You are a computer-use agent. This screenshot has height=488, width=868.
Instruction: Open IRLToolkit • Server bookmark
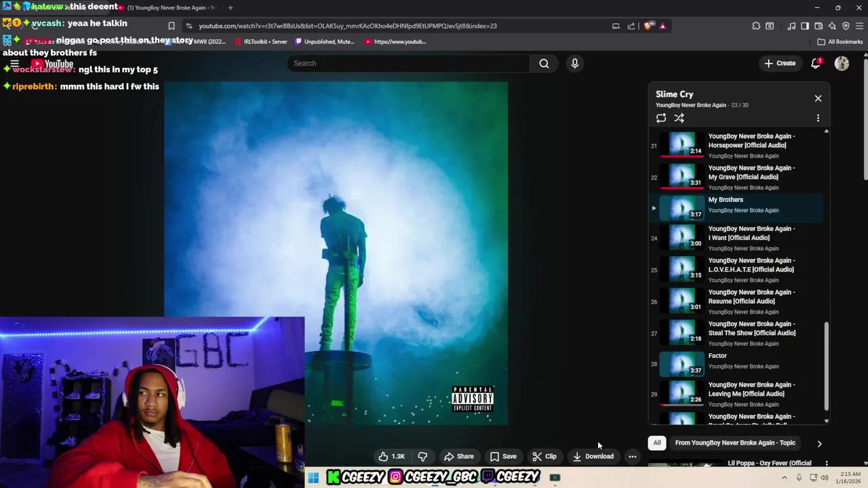point(261,41)
